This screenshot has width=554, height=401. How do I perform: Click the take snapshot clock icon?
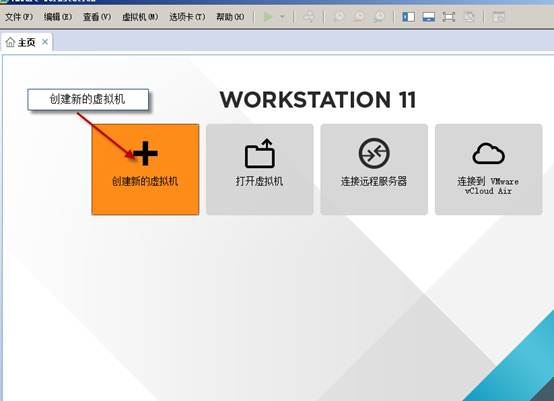point(339,17)
